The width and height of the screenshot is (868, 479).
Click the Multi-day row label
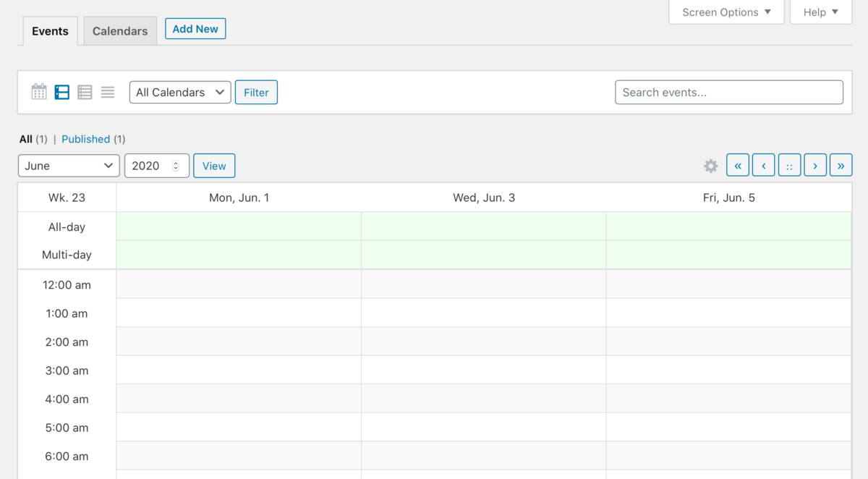pyautogui.click(x=67, y=255)
